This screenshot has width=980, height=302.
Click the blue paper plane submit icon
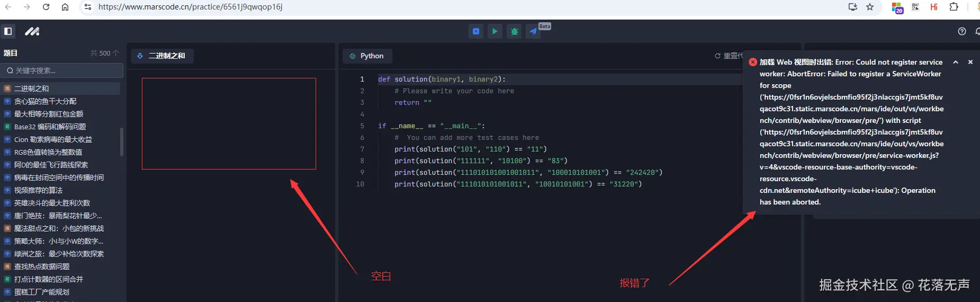[533, 31]
